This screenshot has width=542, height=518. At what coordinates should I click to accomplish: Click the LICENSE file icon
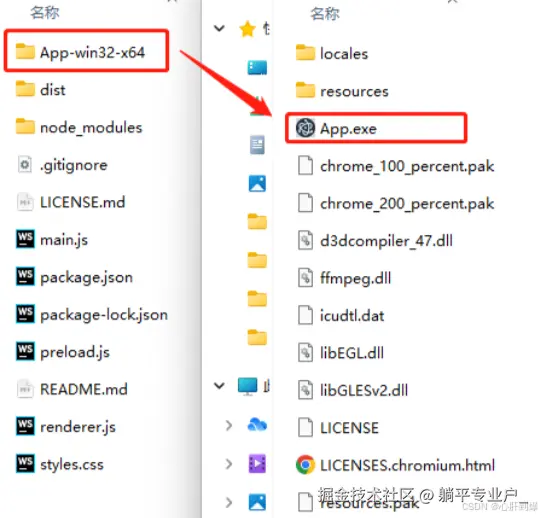[305, 427]
